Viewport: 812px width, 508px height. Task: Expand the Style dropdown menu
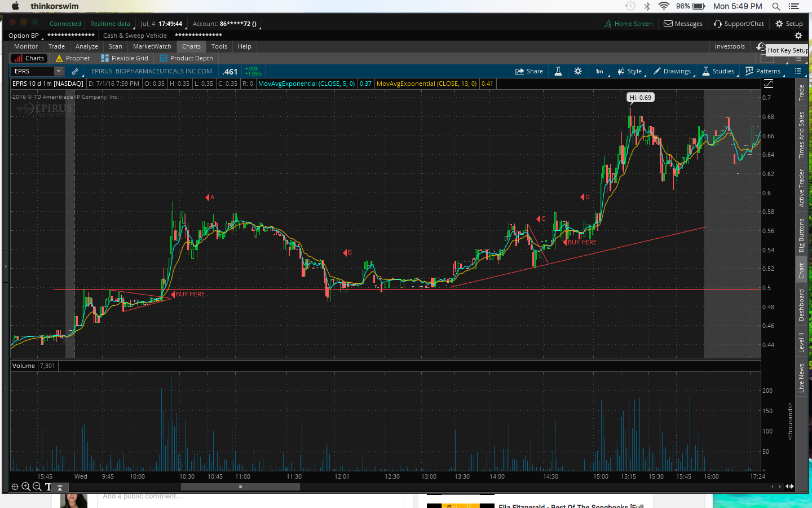(x=629, y=71)
